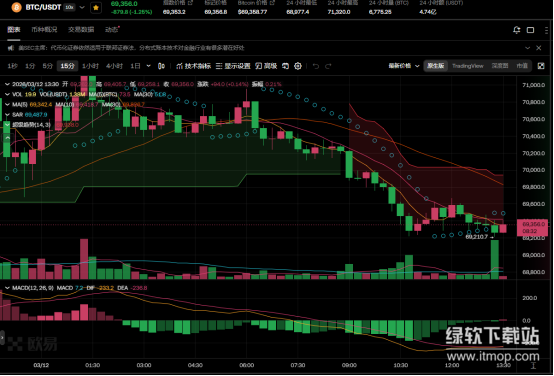Click the fullscreen chart icon
554x376 pixels.
pyautogui.click(x=541, y=66)
